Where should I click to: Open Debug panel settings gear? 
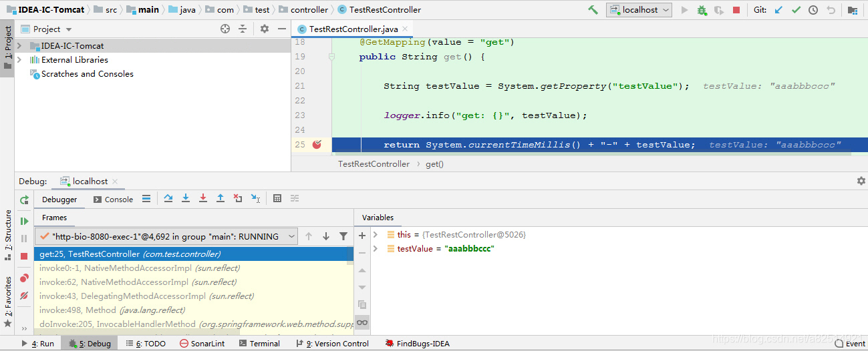[861, 181]
